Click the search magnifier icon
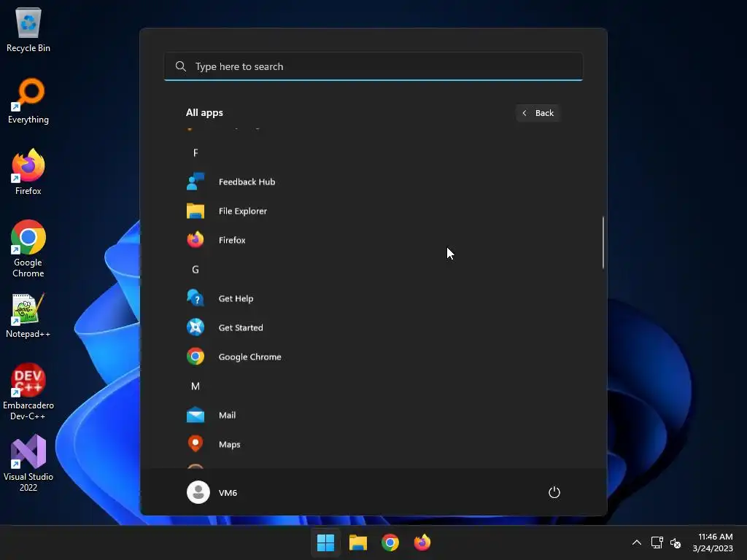747x560 pixels. point(181,66)
